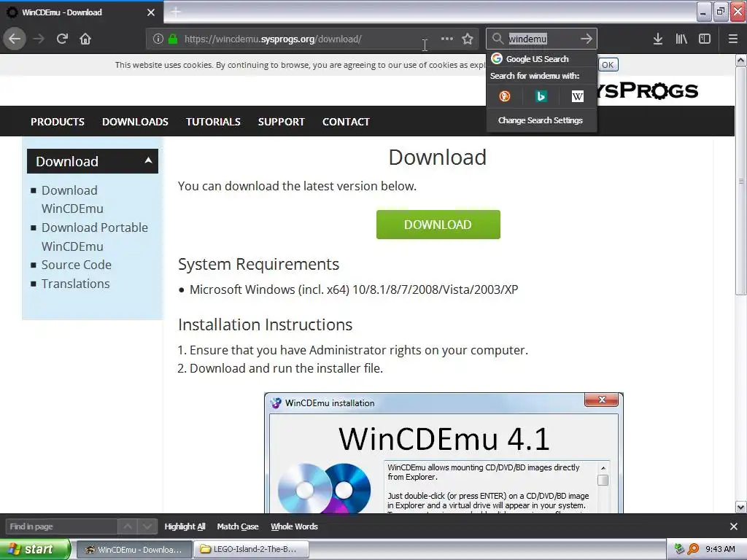This screenshot has width=747, height=560.
Task: Open Change Search Settings
Action: pos(541,120)
